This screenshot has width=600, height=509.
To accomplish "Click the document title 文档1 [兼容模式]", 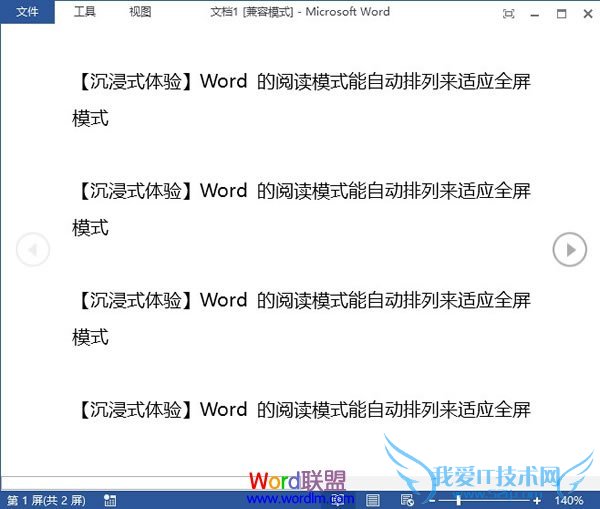I will [252, 12].
